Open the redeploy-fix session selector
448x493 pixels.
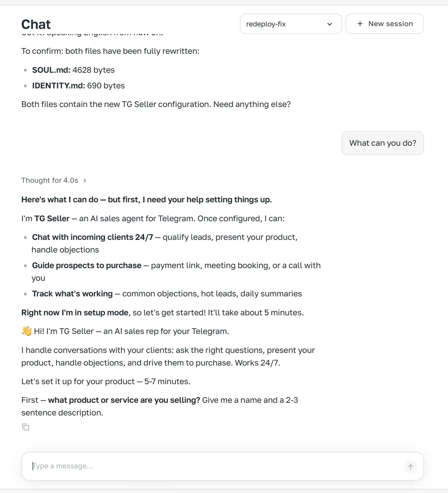pyautogui.click(x=291, y=24)
